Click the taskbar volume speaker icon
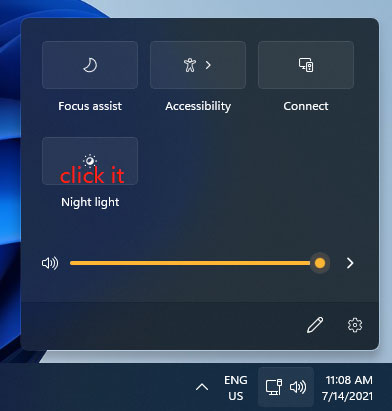The image size is (392, 411). tap(298, 387)
